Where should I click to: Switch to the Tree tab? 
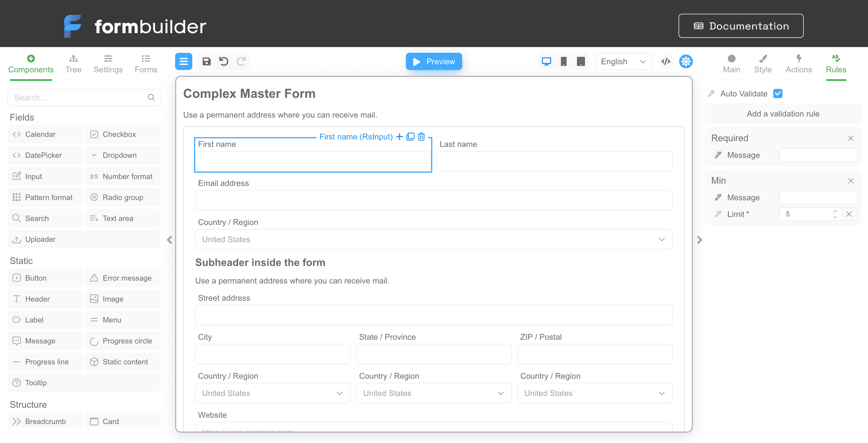tap(73, 64)
